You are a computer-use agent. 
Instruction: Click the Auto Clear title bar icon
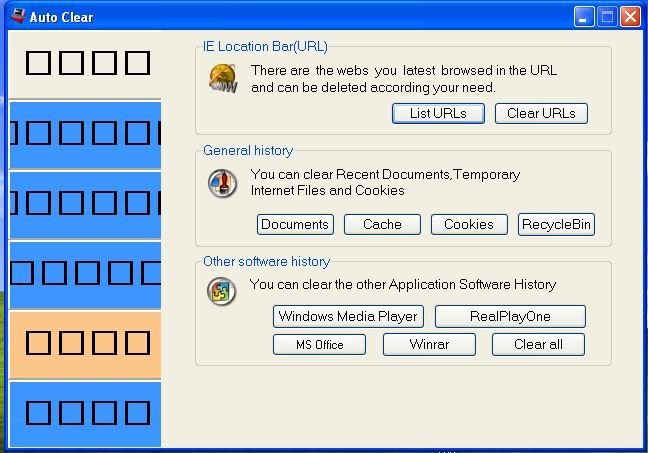(x=18, y=16)
